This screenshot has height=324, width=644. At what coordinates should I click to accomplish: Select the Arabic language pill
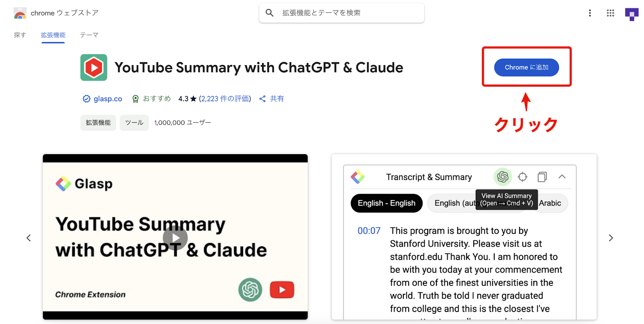(552, 203)
